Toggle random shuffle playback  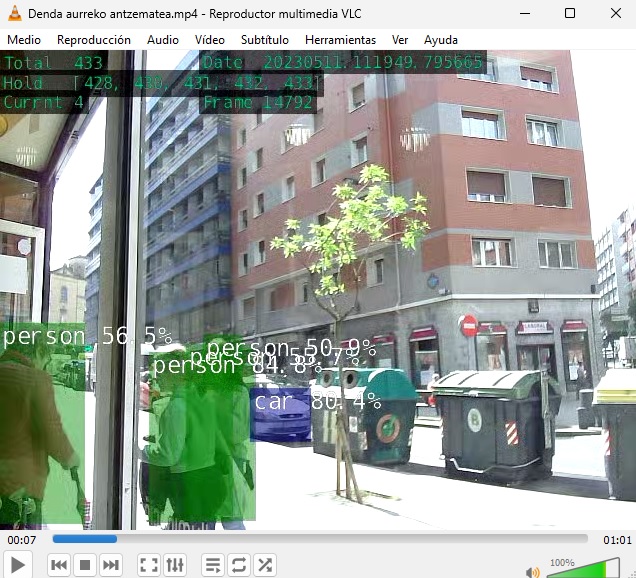tap(265, 565)
